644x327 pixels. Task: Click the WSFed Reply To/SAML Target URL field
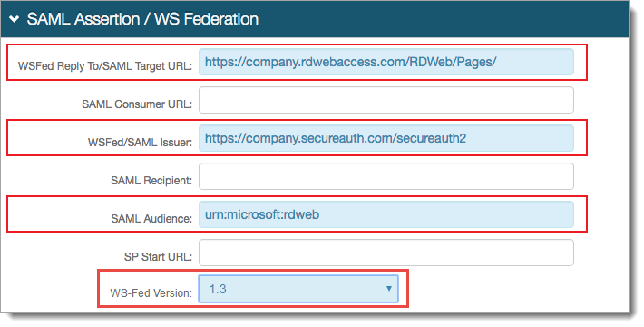[386, 62]
